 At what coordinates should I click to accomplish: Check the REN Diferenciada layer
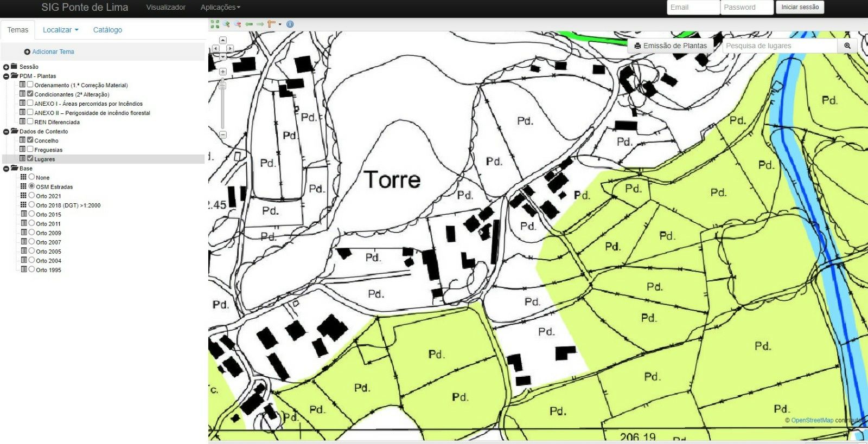pyautogui.click(x=30, y=121)
